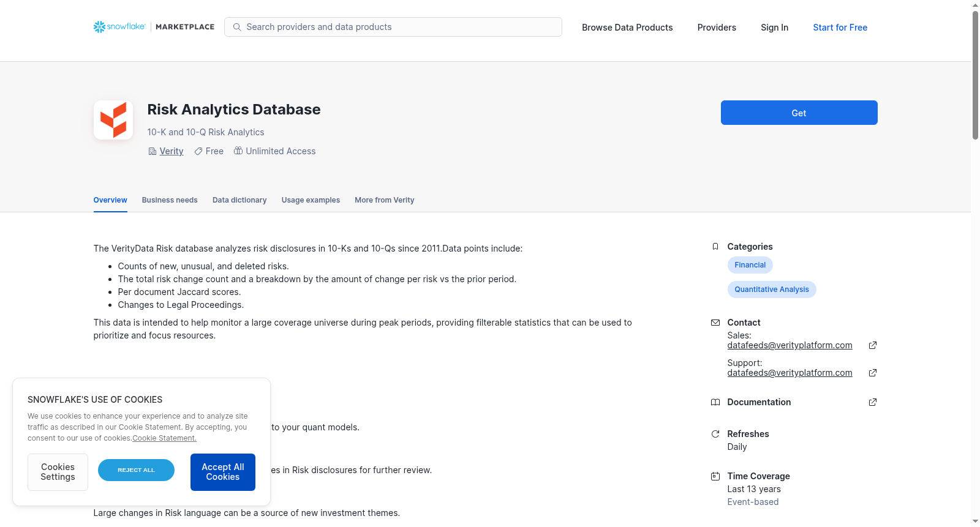The image size is (980, 527).
Task: Click the gift icon beside Unlimited Access
Action: (x=238, y=151)
